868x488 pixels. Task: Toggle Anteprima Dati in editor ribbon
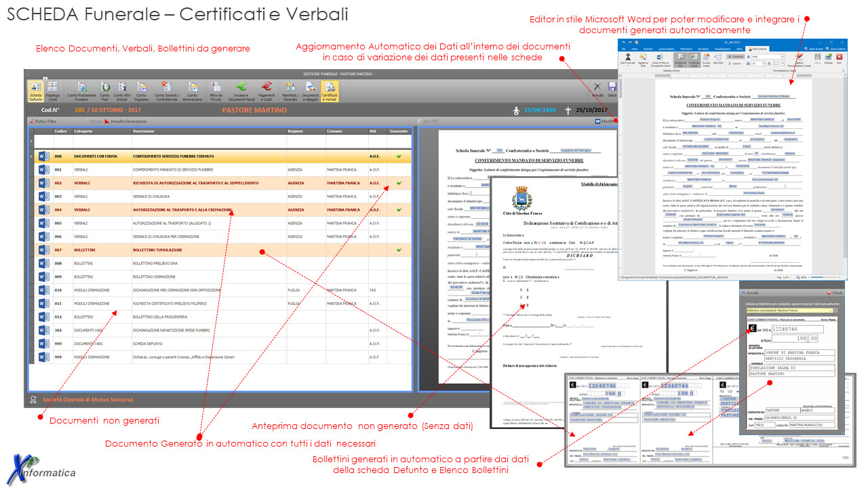pyautogui.click(x=679, y=60)
